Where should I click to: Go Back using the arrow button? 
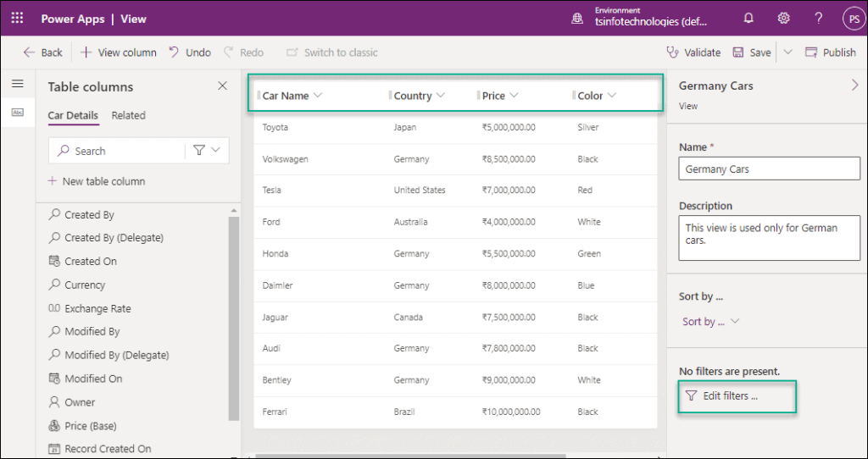(42, 53)
